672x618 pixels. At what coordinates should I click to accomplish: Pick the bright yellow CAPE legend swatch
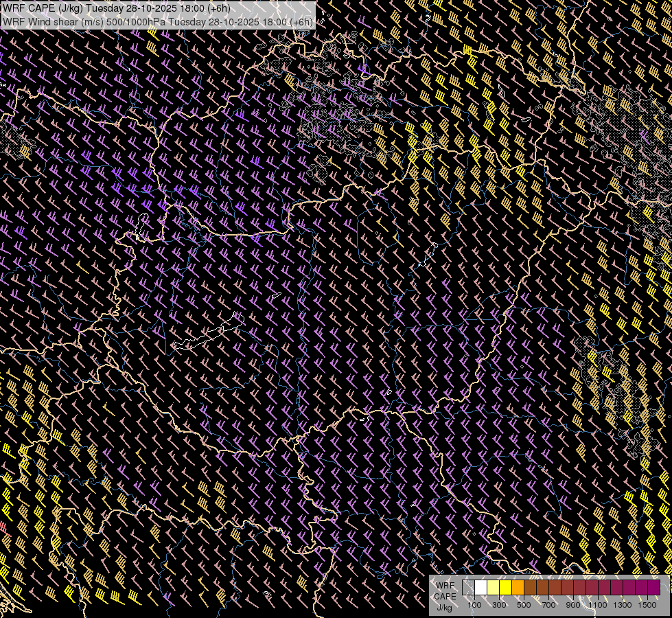[506, 587]
